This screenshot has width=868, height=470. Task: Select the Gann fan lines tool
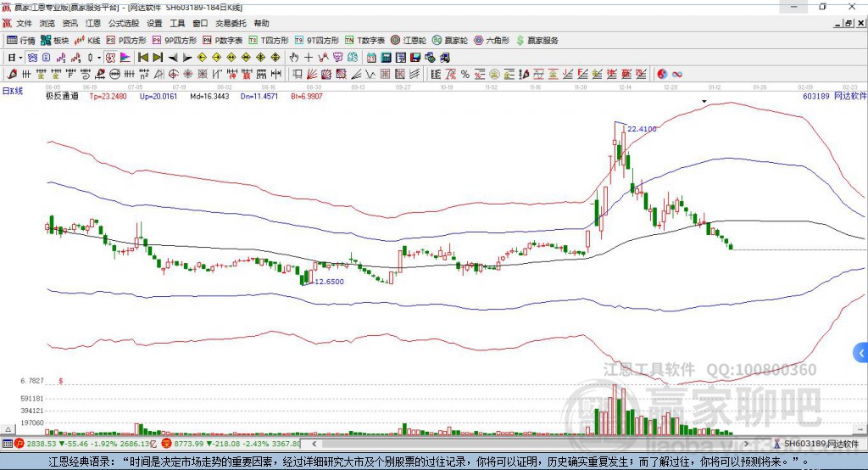[312, 75]
